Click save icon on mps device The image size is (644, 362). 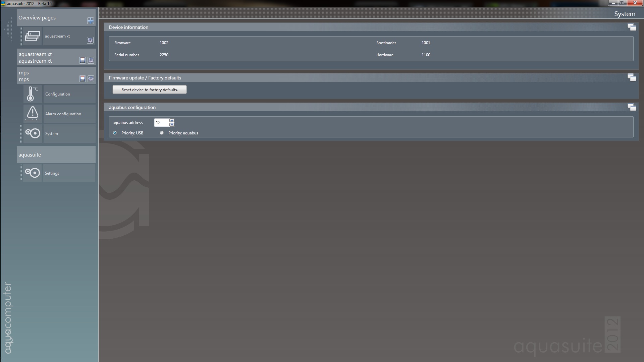tap(82, 79)
